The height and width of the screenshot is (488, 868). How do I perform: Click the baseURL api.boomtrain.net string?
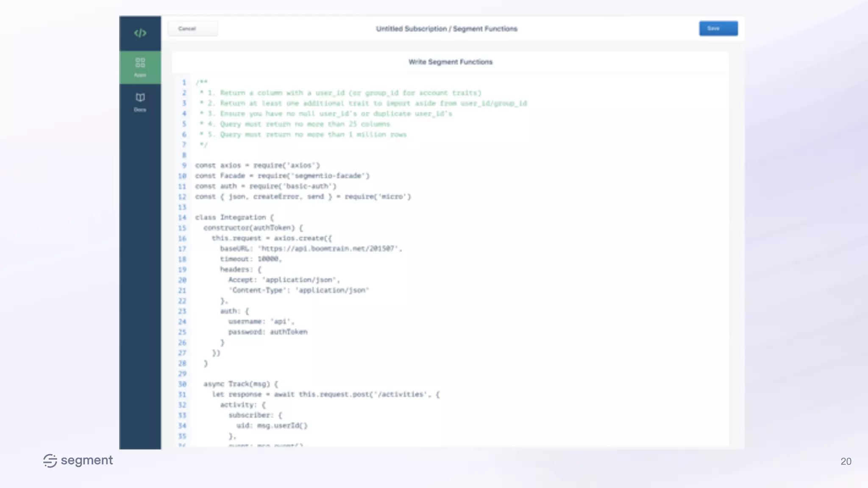click(x=328, y=249)
